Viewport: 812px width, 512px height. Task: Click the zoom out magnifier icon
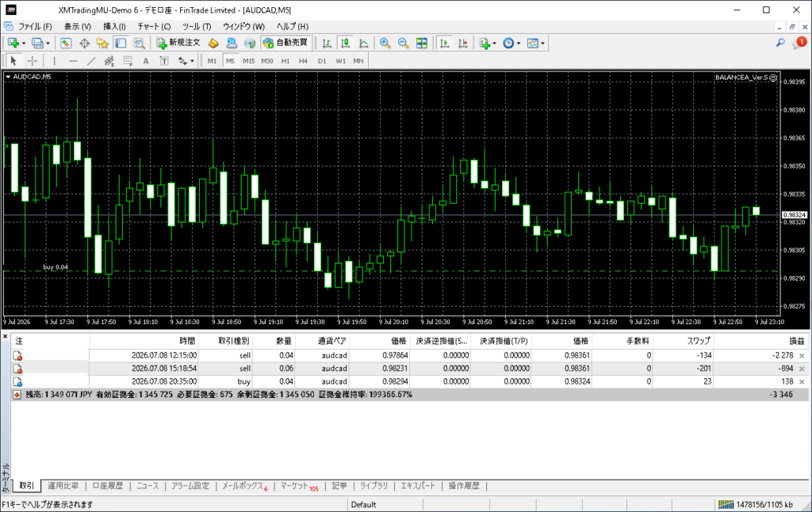click(x=403, y=43)
